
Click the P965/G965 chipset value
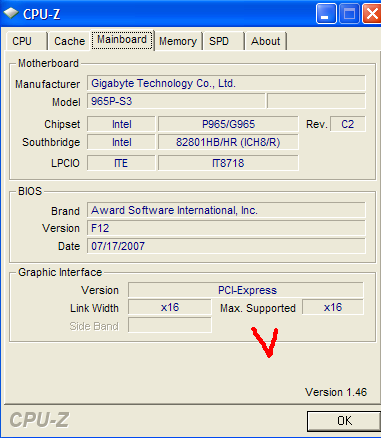coord(228,124)
